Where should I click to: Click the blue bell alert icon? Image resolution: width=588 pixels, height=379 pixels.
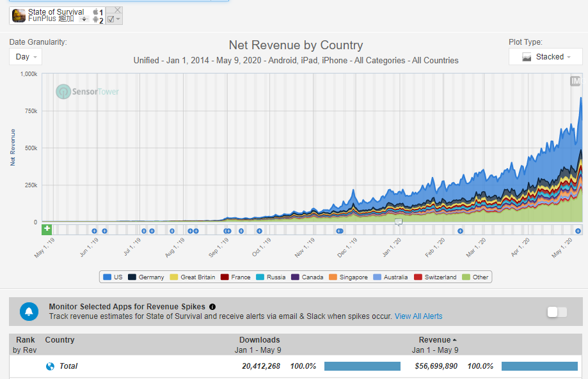29,311
